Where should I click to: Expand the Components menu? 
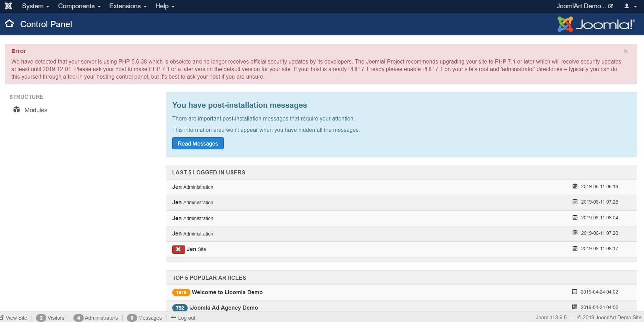coord(79,6)
